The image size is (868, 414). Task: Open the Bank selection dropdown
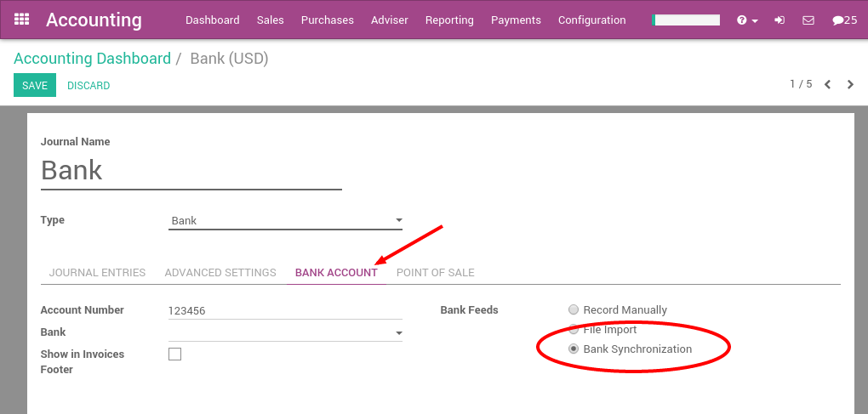click(286, 332)
